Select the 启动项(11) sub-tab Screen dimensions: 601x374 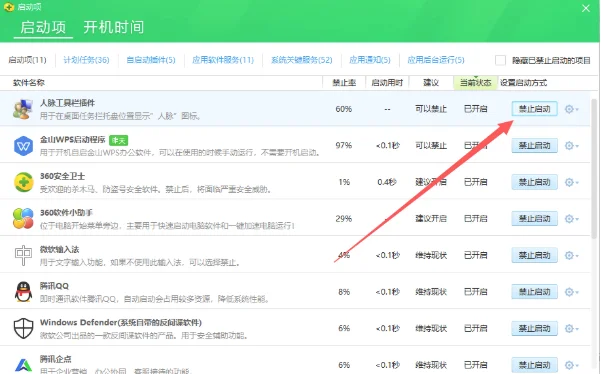(27, 60)
